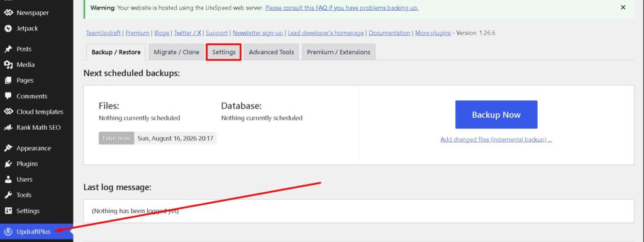Screen dimensions: 644x242
Task: Click the Posts pushpin icon
Action: 8,49
